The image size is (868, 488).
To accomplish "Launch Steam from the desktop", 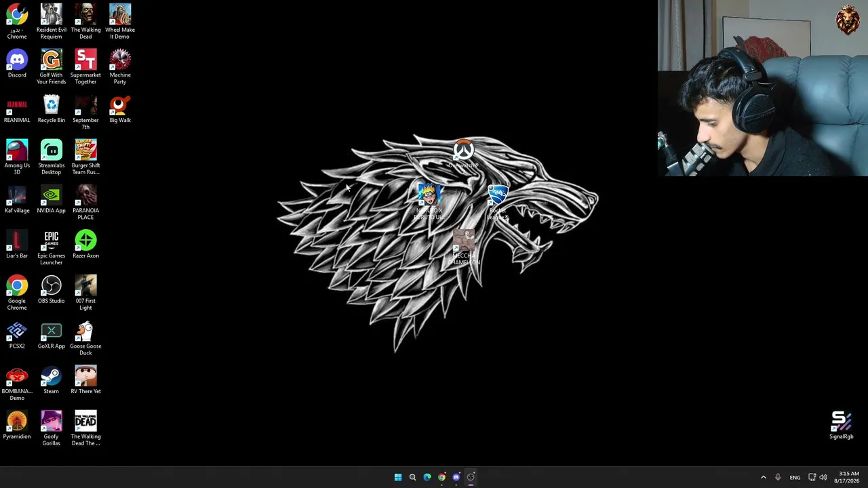I will click(x=52, y=380).
